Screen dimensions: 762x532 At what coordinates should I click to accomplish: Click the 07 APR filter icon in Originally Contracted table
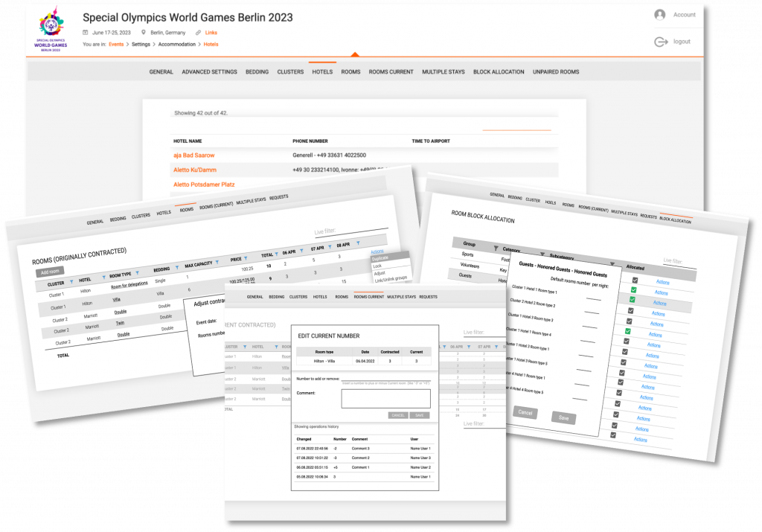tap(330, 247)
